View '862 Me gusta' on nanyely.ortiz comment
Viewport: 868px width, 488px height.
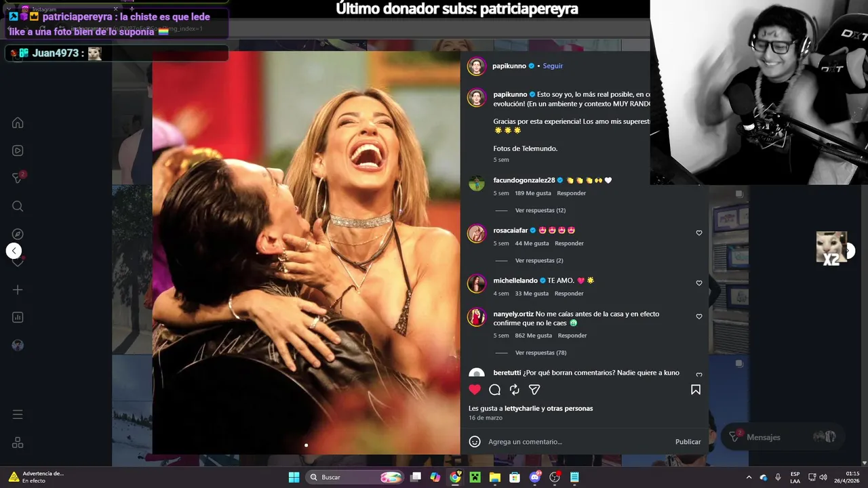coord(533,335)
